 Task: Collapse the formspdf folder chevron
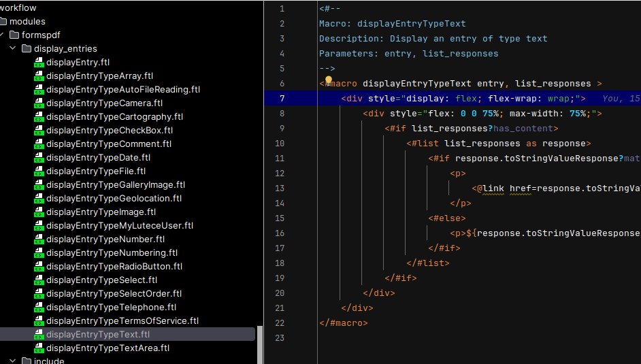[2, 35]
